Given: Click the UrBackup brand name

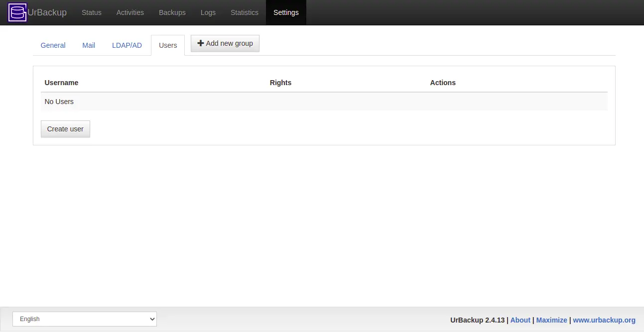Looking at the screenshot, I should coord(47,12).
